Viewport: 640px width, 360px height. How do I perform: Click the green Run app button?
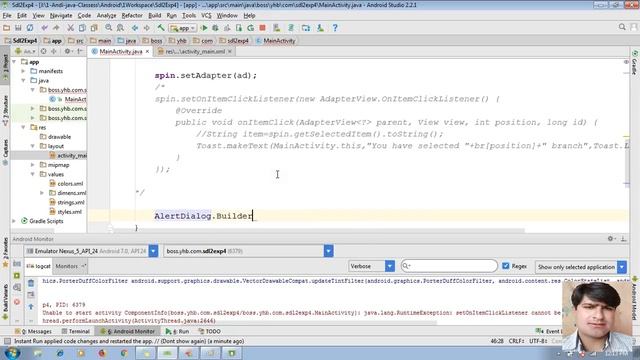[x=204, y=28]
